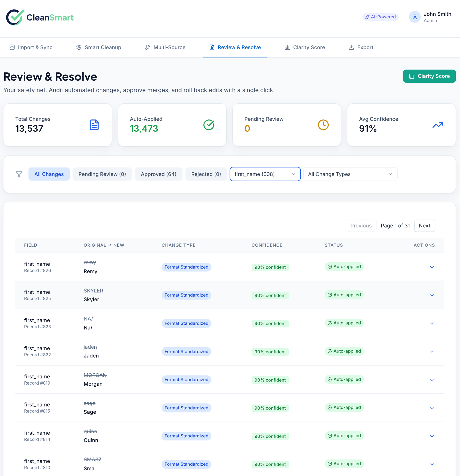
Task: Click the funnel filter icon
Action: (19, 174)
